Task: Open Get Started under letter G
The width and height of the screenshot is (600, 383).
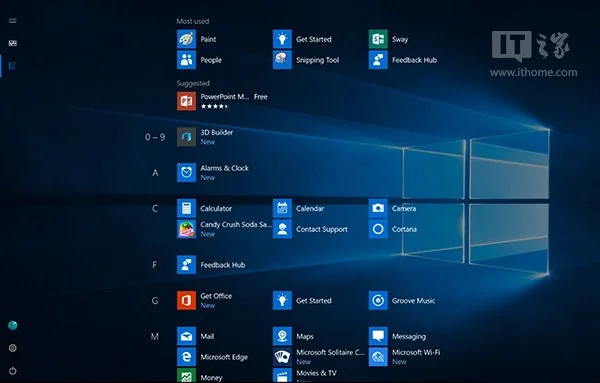Action: pyautogui.click(x=282, y=300)
